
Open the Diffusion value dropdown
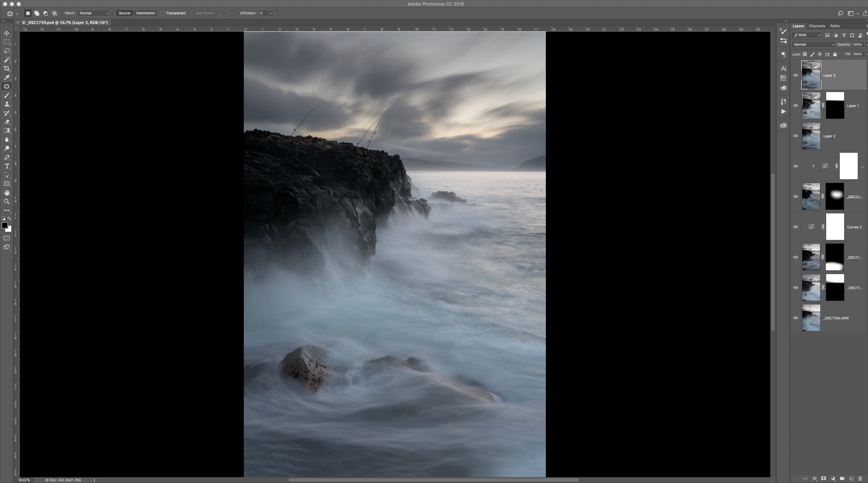click(271, 13)
